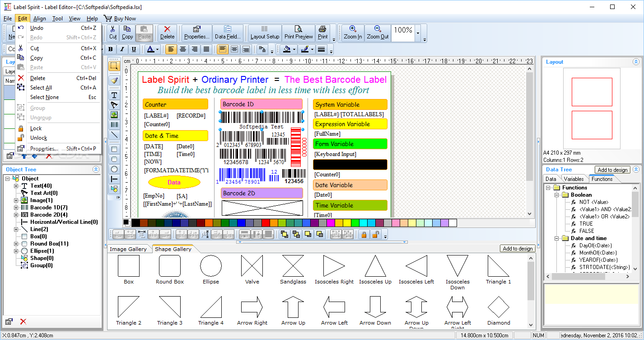Choose the Ellipse tool in the vertical toolbox

(x=114, y=169)
